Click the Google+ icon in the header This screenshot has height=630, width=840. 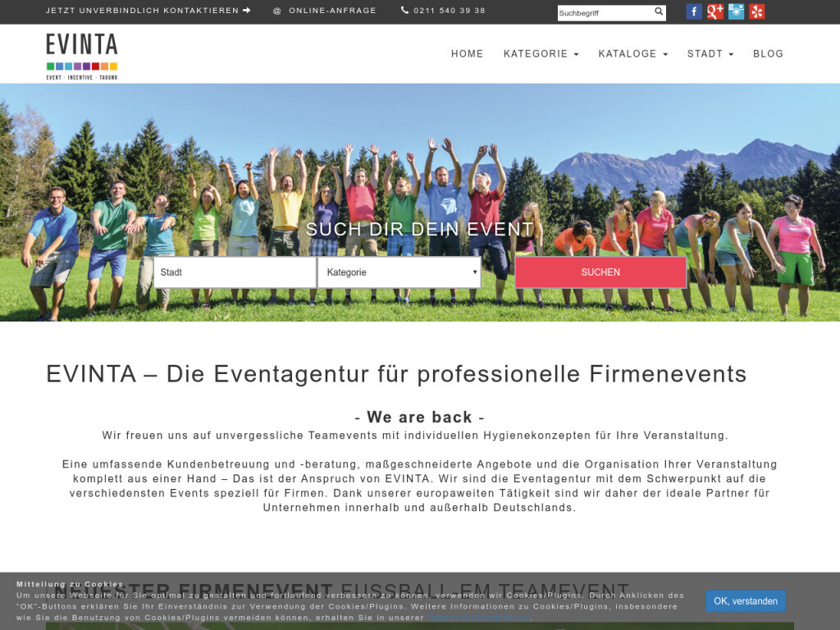coord(715,11)
